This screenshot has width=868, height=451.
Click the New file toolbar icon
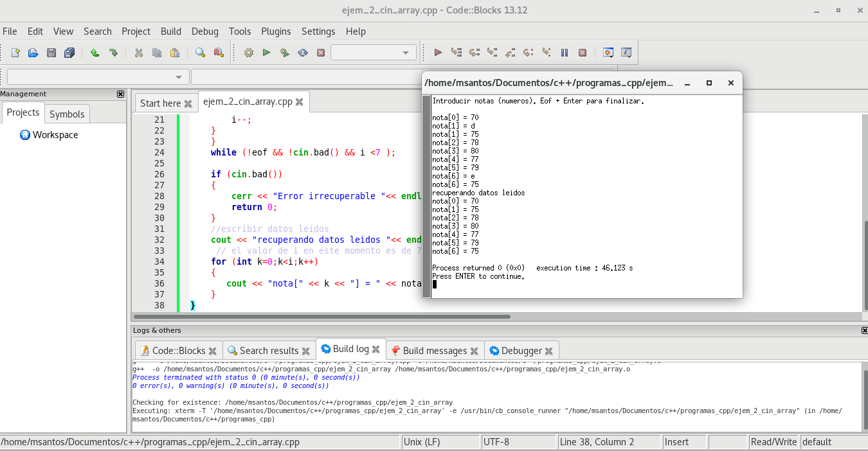(15, 53)
